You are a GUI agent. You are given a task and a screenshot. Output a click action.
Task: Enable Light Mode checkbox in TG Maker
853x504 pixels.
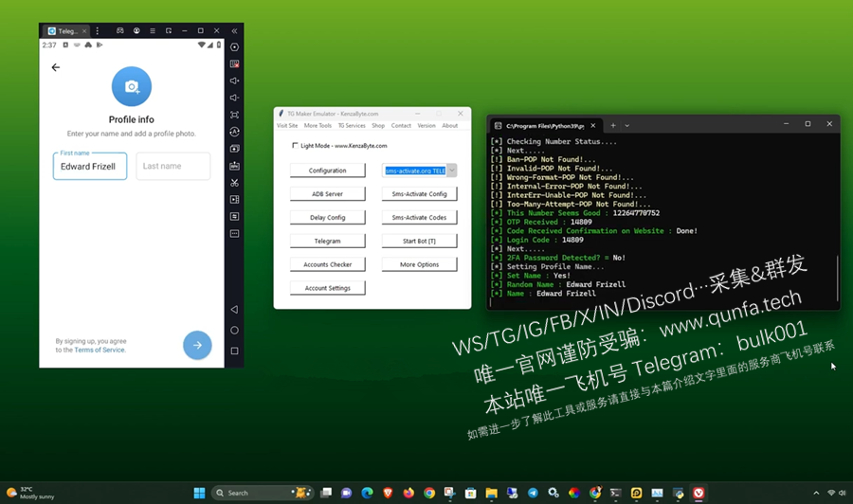coord(295,145)
